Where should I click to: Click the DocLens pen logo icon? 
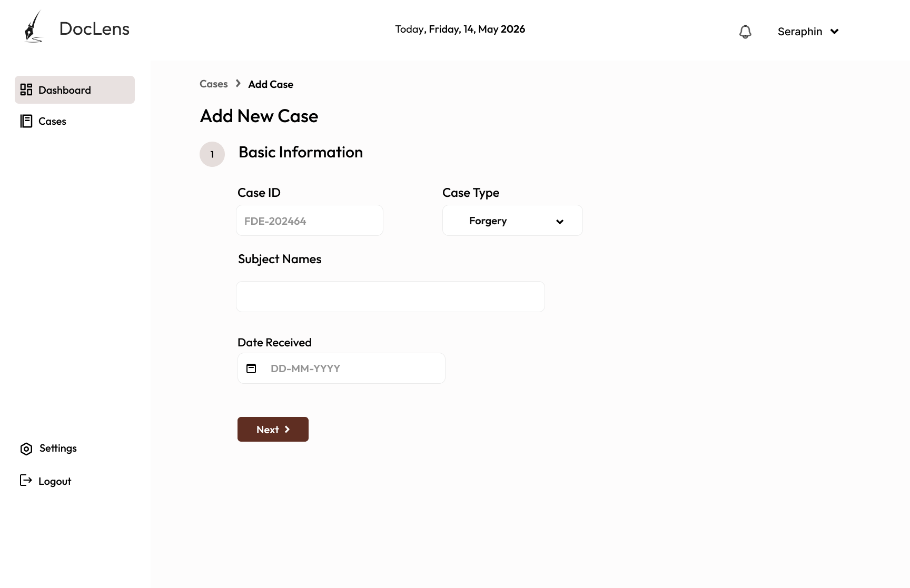point(33,27)
